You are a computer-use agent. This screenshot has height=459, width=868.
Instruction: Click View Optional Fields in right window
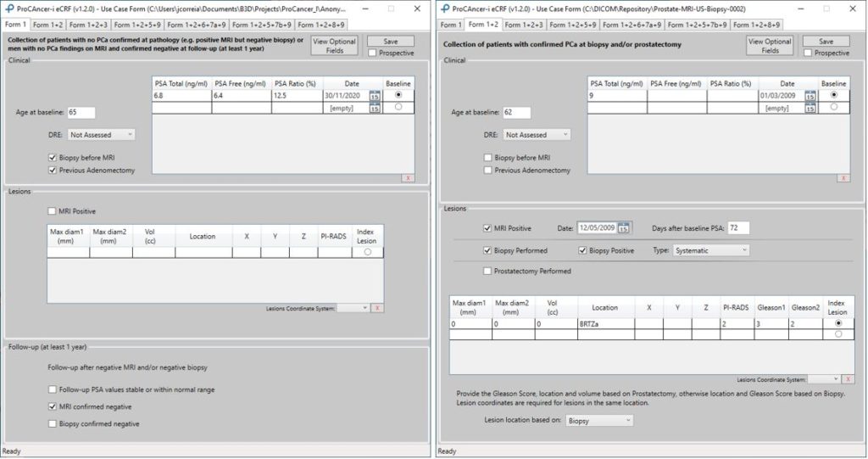point(770,46)
